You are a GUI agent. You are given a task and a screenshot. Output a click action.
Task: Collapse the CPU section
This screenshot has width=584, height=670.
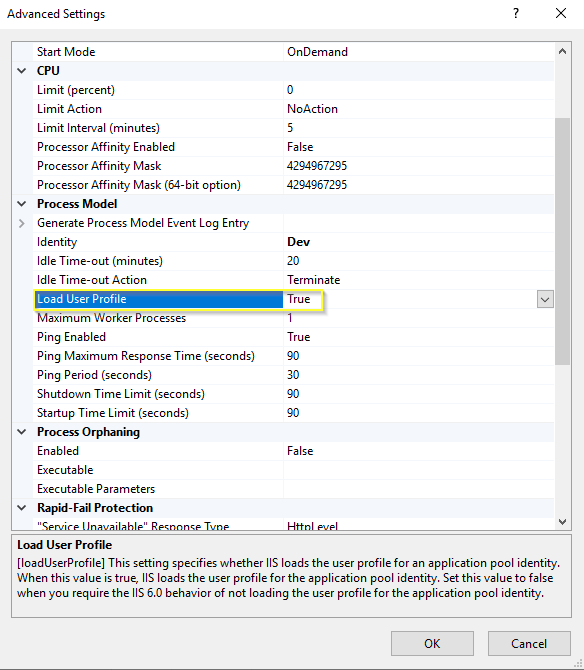(22, 71)
